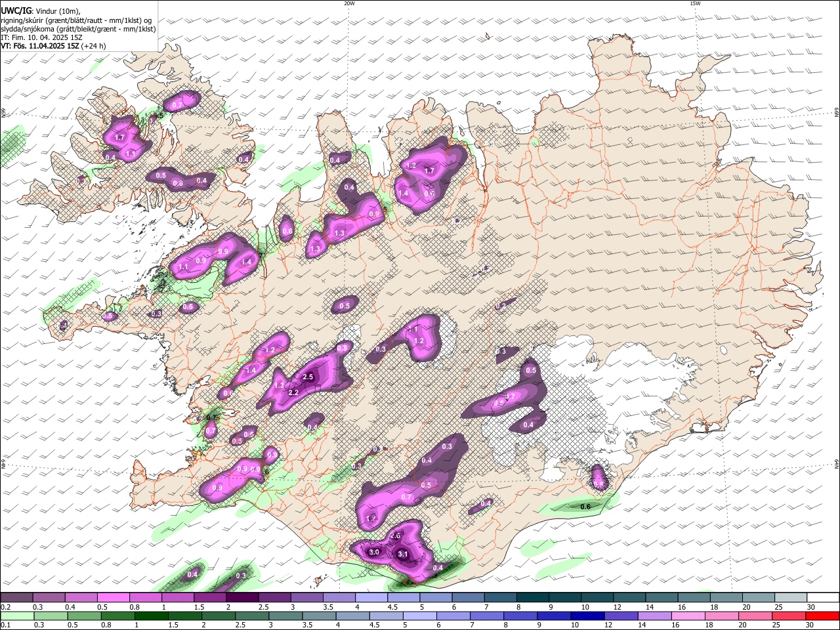Select the darkest green swatch at rain-scale 1
Screen dimensions: 840x630
coord(151,616)
